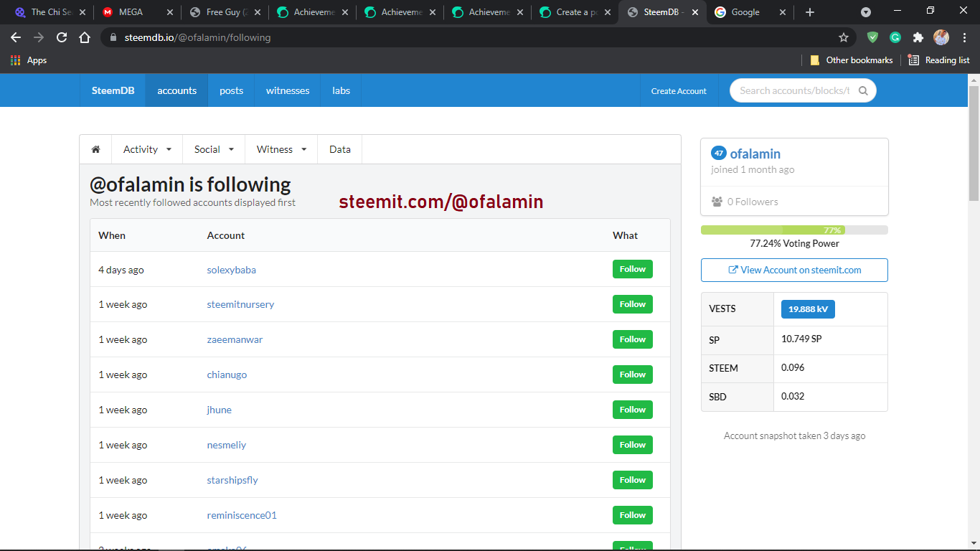Bookmark this page with the star icon
Viewport: 980px width, 551px height.
(x=844, y=37)
